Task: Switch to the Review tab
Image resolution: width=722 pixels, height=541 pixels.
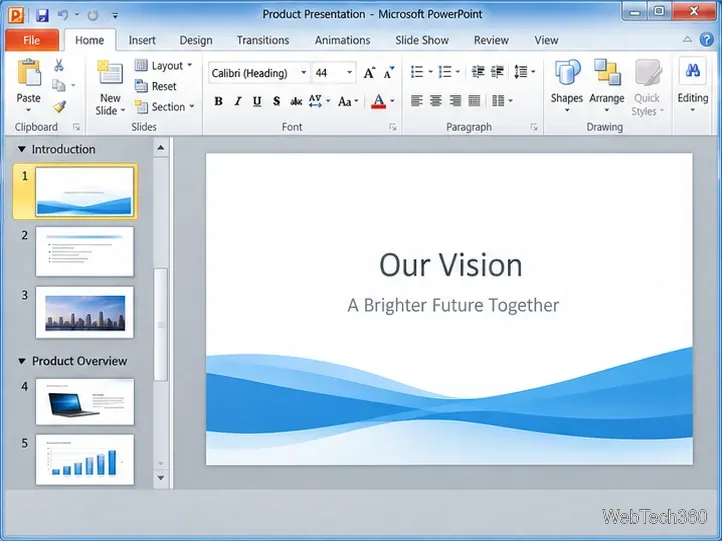Action: pyautogui.click(x=491, y=40)
